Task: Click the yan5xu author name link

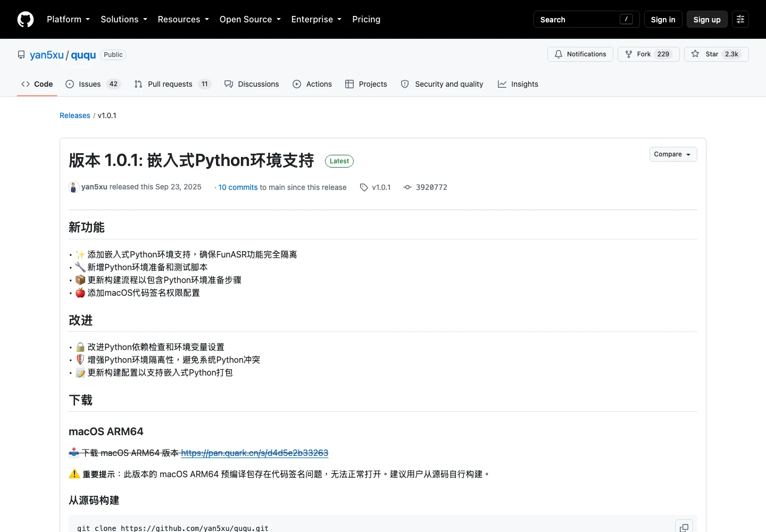Action: pos(94,187)
